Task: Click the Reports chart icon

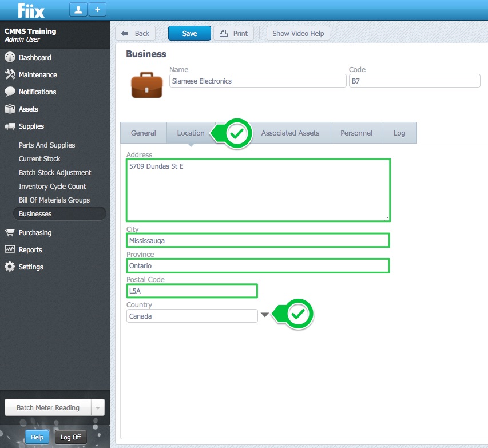Action: 10,249
